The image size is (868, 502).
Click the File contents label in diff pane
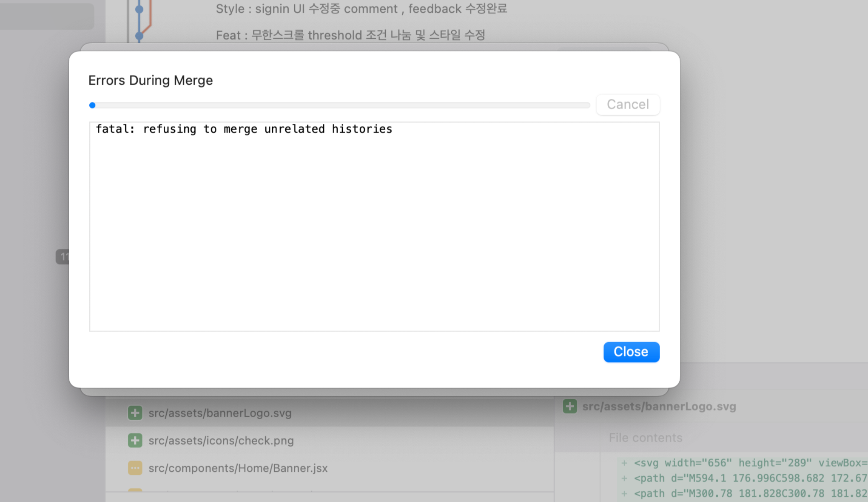pyautogui.click(x=645, y=438)
